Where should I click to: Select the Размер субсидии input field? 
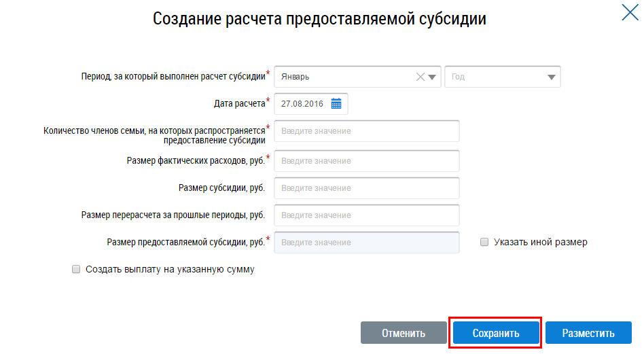(x=367, y=188)
